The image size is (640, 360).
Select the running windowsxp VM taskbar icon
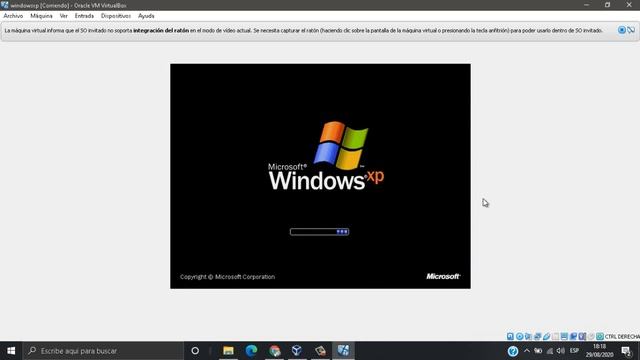[343, 351]
